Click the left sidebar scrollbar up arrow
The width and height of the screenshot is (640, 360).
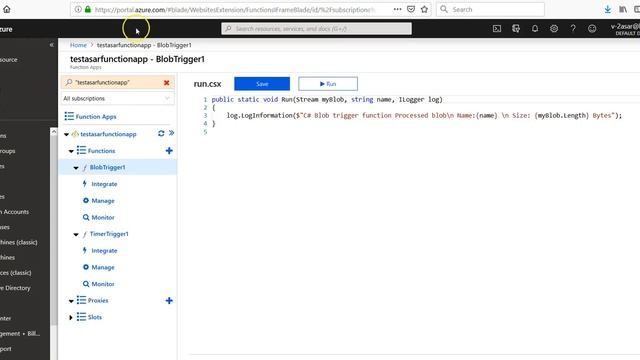point(53,132)
